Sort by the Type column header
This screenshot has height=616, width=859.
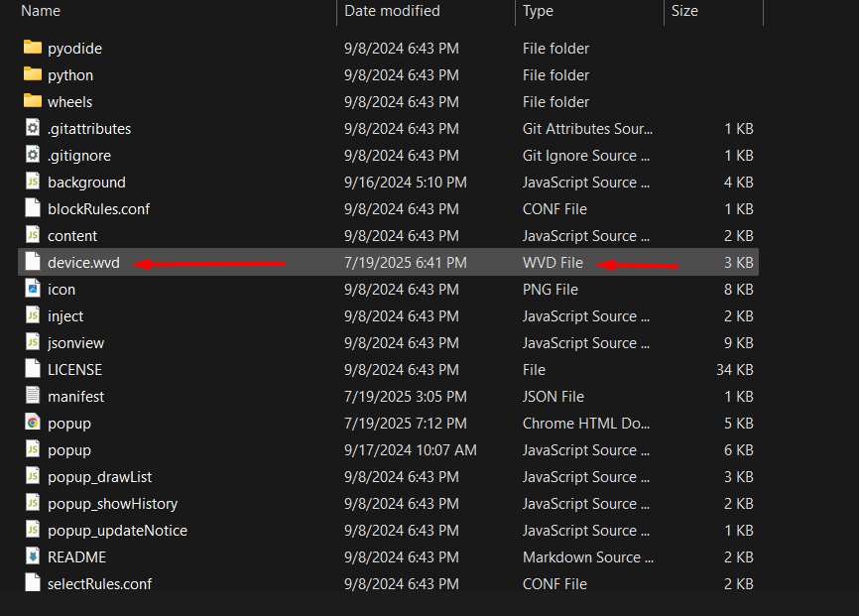pos(538,11)
